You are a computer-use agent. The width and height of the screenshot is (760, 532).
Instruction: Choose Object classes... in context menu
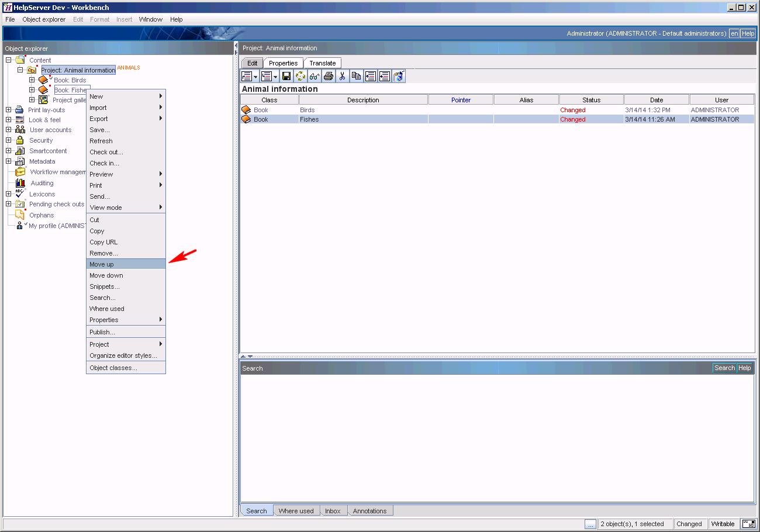pos(126,368)
